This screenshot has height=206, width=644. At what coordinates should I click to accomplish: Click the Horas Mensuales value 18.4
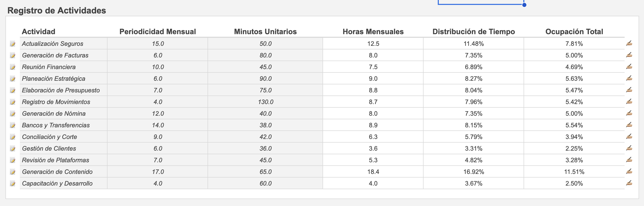click(373, 172)
